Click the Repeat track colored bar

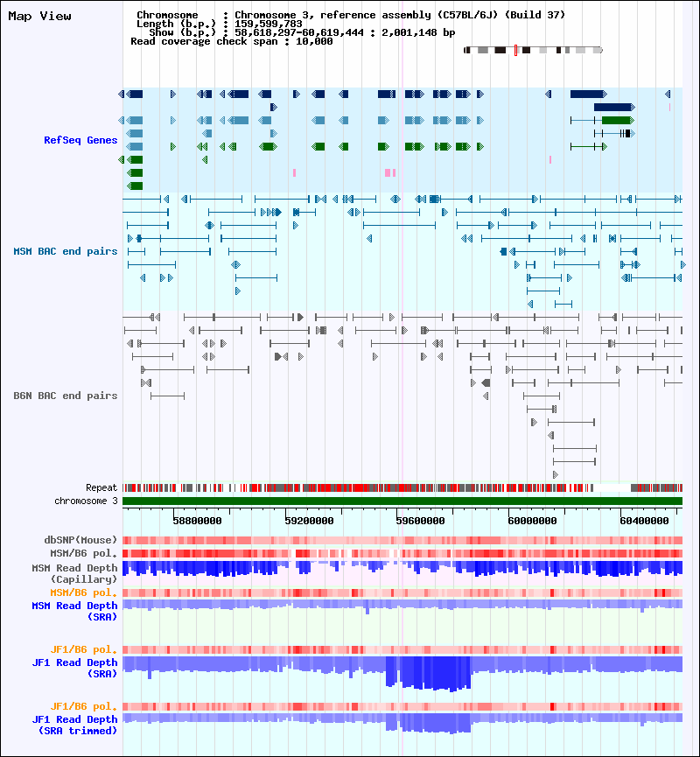coord(402,488)
